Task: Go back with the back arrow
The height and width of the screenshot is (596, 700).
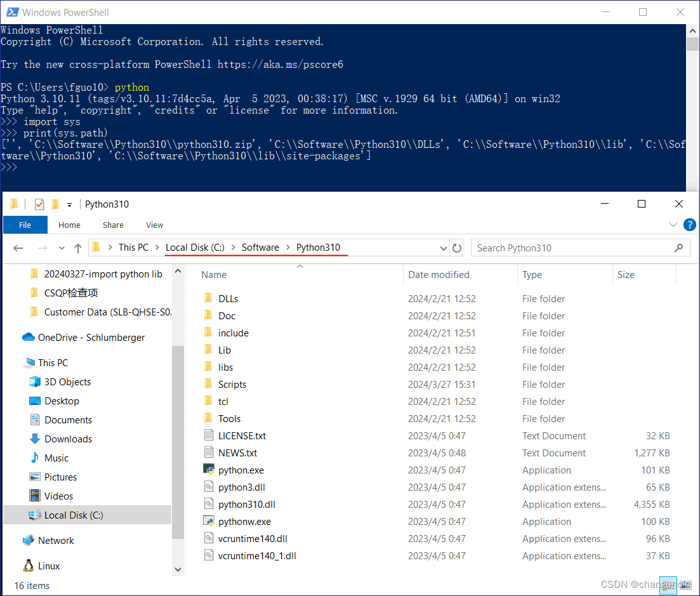Action: pos(18,248)
